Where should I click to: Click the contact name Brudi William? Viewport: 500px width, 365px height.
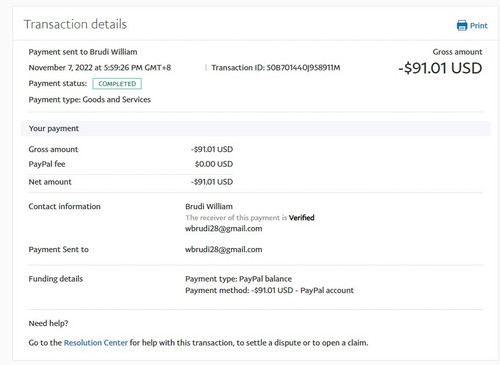[x=209, y=206]
